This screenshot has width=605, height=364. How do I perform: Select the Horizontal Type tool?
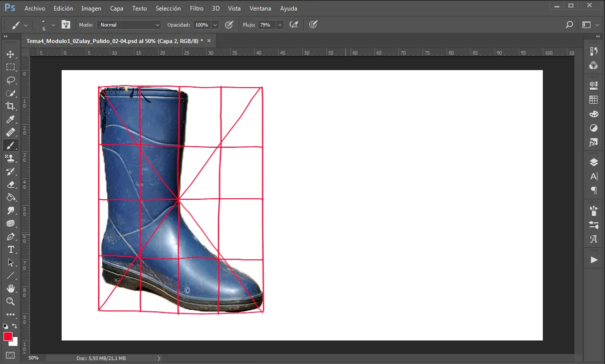pyautogui.click(x=11, y=249)
